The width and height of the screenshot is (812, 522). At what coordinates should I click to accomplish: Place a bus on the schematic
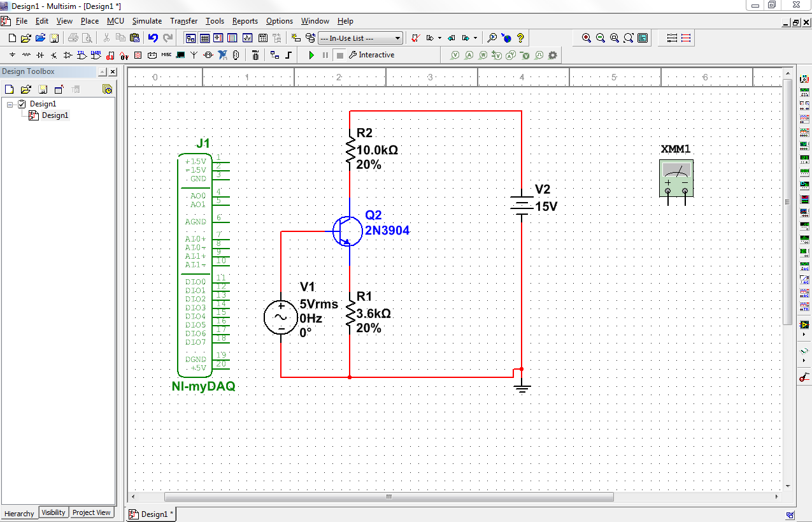click(288, 55)
